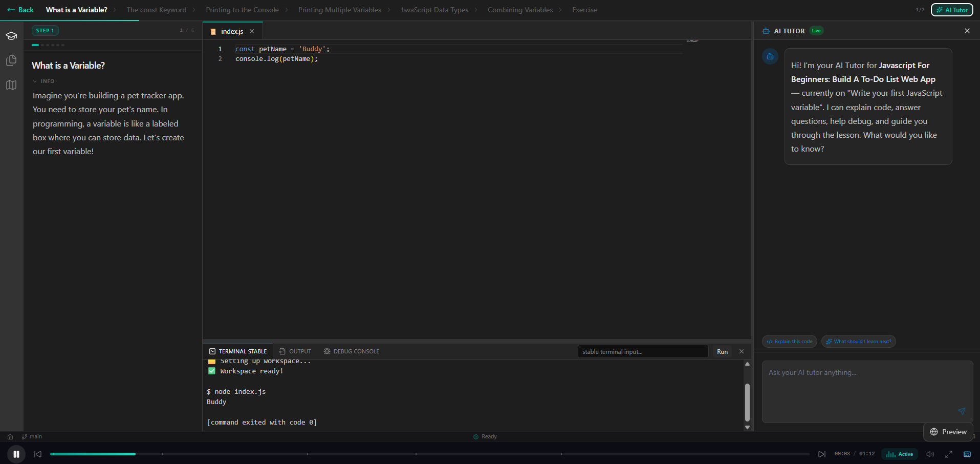Open 'Printing to the Console' lesson step

point(243,10)
